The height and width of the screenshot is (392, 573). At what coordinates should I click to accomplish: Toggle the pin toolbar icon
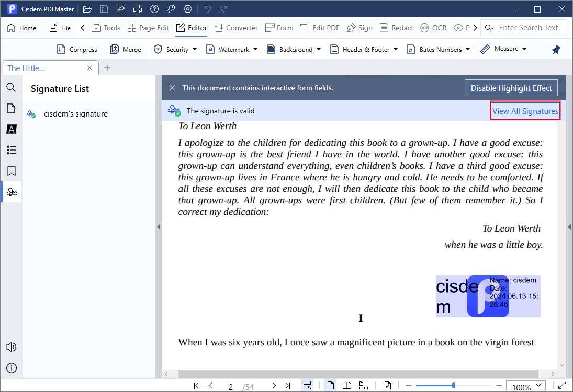(556, 50)
